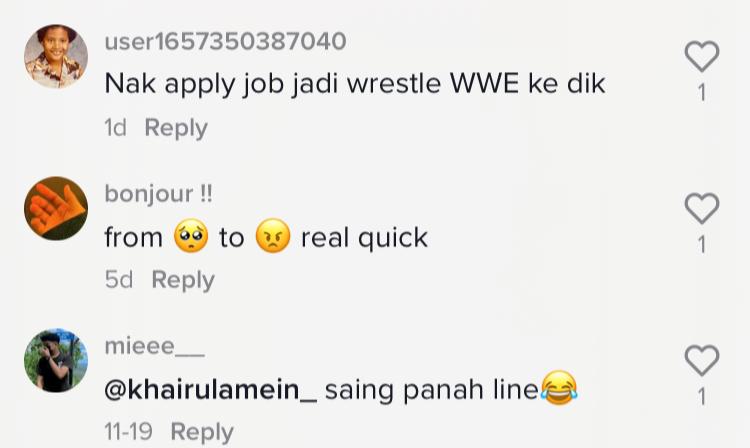The width and height of the screenshot is (750, 448).
Task: Open user1657350387040 profile picture
Action: [x=56, y=56]
